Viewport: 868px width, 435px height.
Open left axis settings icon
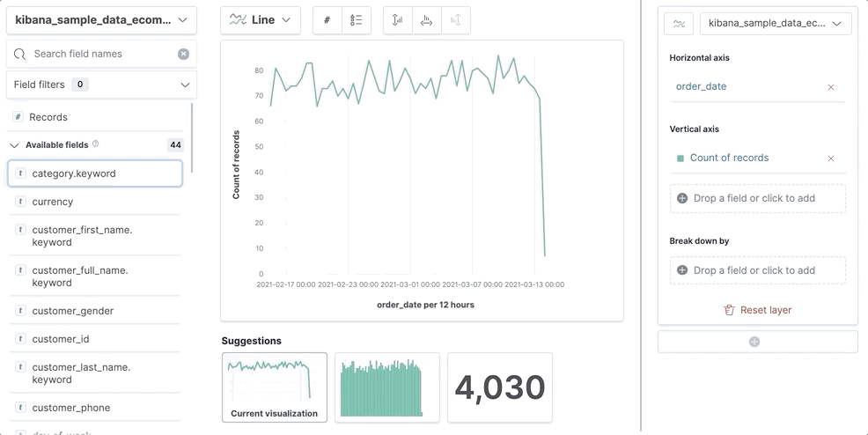tap(398, 20)
